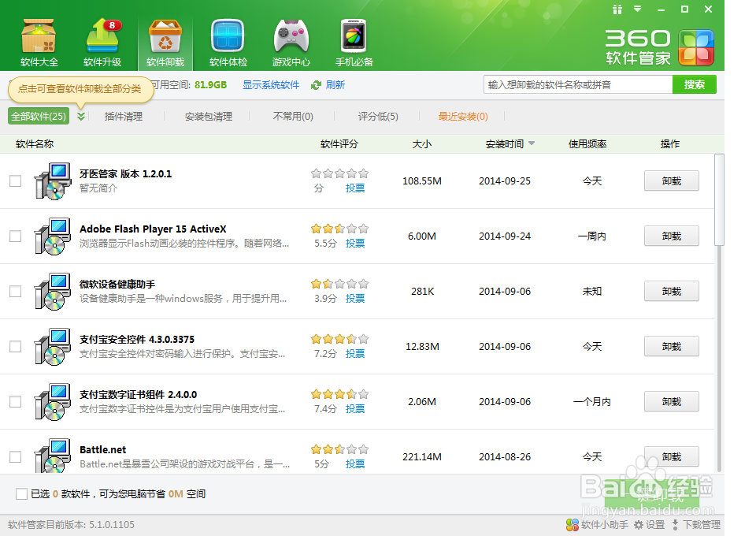Click the 点击可查看软件卸载全部分类 tooltip bubble
Viewport: 756px width, 536px height.
81,89
